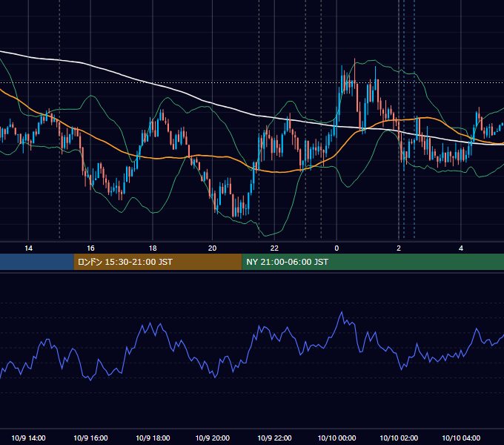Viewport: 504px width, 445px height.
Task: Click the 22 hour label on upper axis
Action: click(x=274, y=248)
